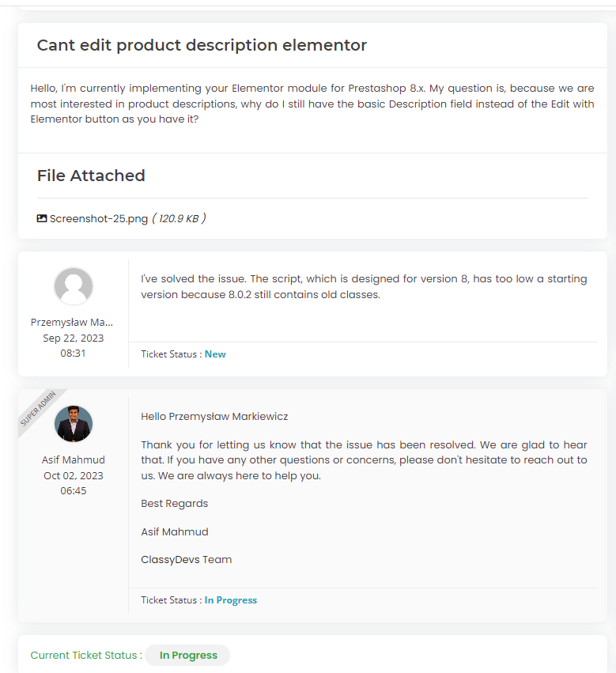
Task: Click Przemysław's default grey avatar icon
Action: 74,286
